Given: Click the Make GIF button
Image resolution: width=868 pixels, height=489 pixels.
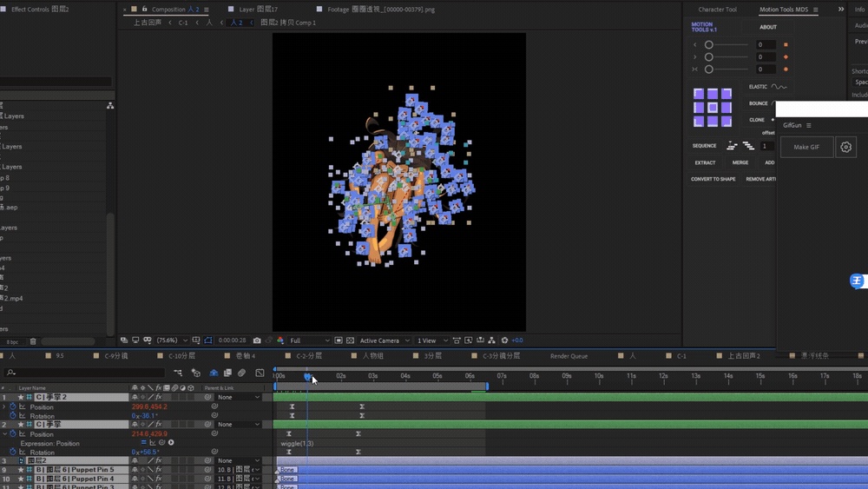Looking at the screenshot, I should 806,148.
